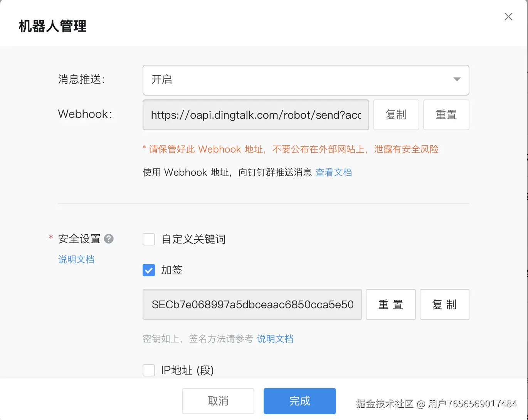Image resolution: width=528 pixels, height=420 pixels.
Task: Reset the signing secret key
Action: pos(391,304)
